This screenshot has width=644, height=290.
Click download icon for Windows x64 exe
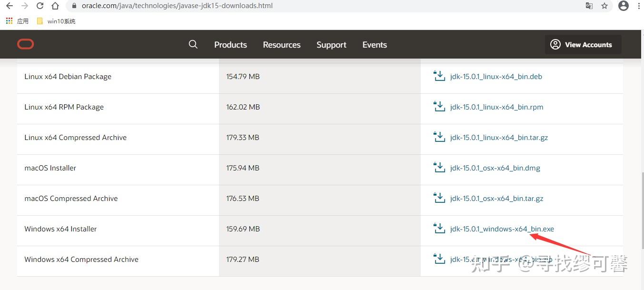[439, 228]
